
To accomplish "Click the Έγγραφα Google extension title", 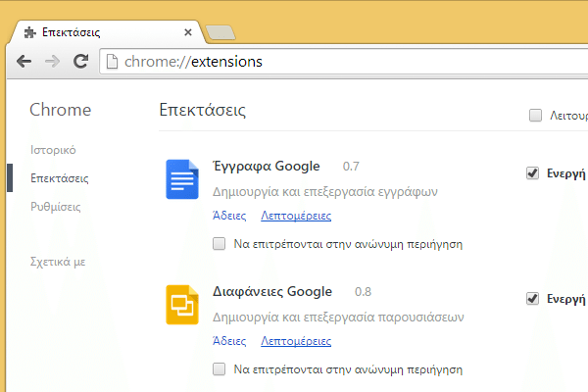I will coord(267,167).
